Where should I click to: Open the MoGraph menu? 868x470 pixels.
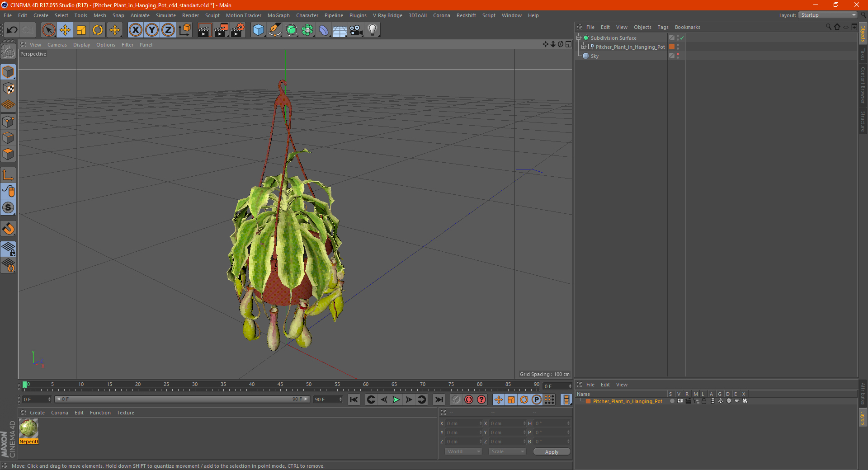click(278, 15)
